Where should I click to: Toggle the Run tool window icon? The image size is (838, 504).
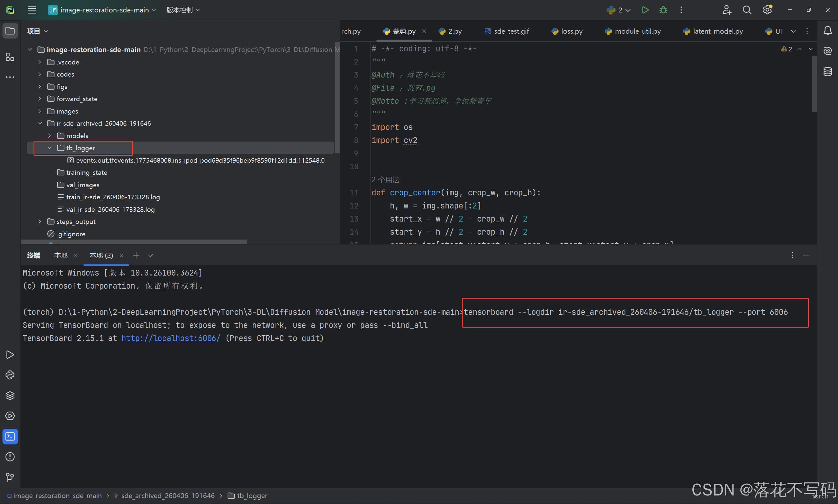pyautogui.click(x=10, y=354)
